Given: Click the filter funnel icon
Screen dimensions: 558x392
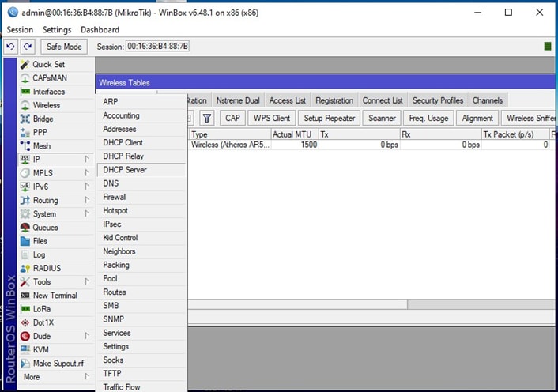Looking at the screenshot, I should coord(207,118).
